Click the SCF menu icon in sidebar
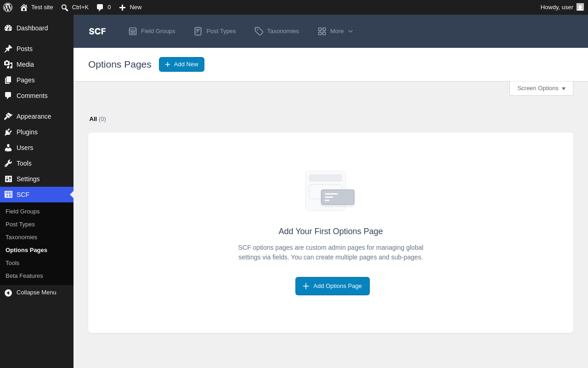 8,195
